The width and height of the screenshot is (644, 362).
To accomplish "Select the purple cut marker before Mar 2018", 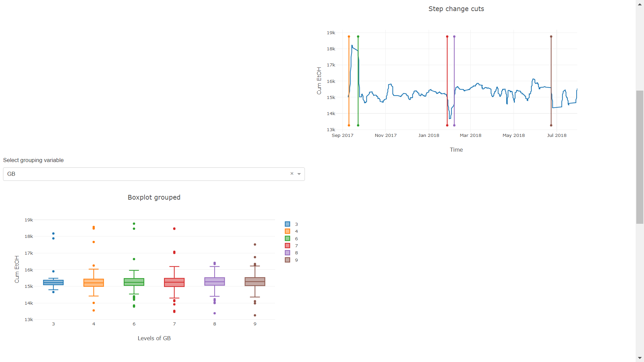I will 454,81.
